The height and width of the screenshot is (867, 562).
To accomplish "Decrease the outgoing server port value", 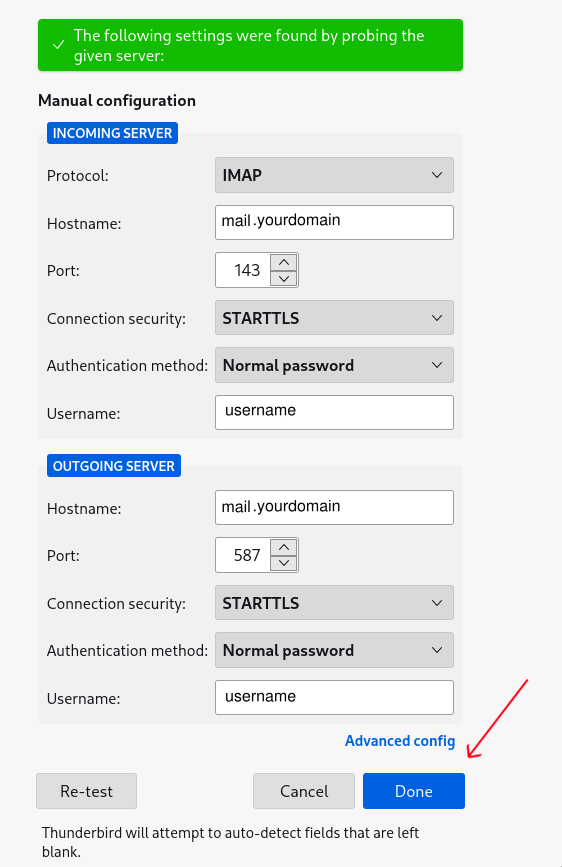I will (x=284, y=563).
